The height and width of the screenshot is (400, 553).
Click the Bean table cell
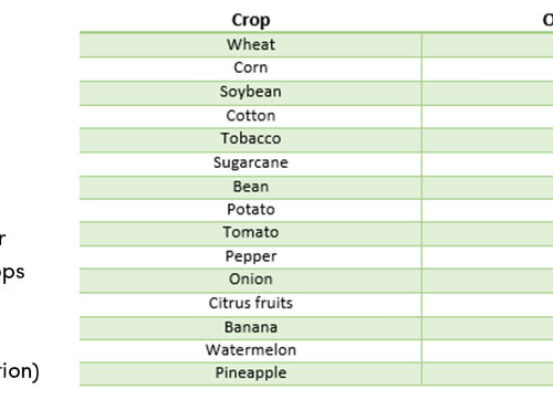[x=251, y=188]
